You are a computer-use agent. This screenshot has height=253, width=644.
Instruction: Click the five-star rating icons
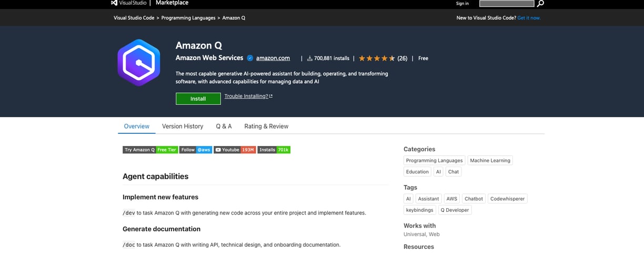tap(377, 59)
